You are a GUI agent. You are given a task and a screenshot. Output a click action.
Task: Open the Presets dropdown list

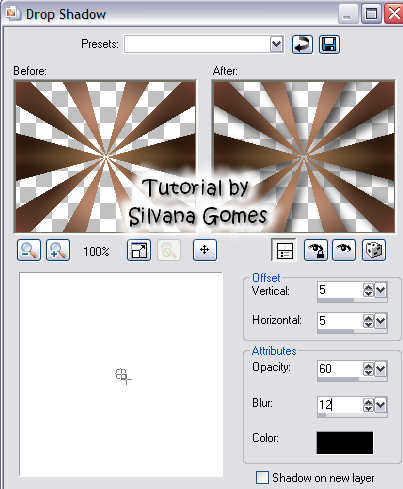tap(276, 44)
